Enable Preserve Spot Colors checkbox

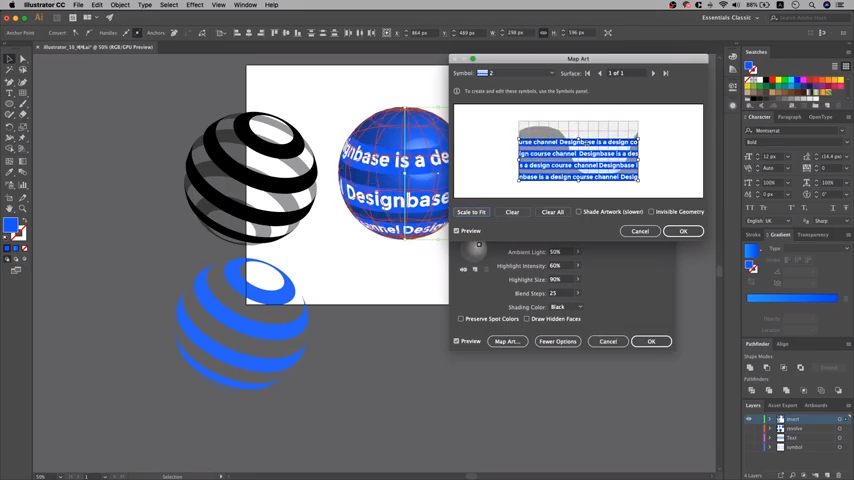pyautogui.click(x=461, y=319)
